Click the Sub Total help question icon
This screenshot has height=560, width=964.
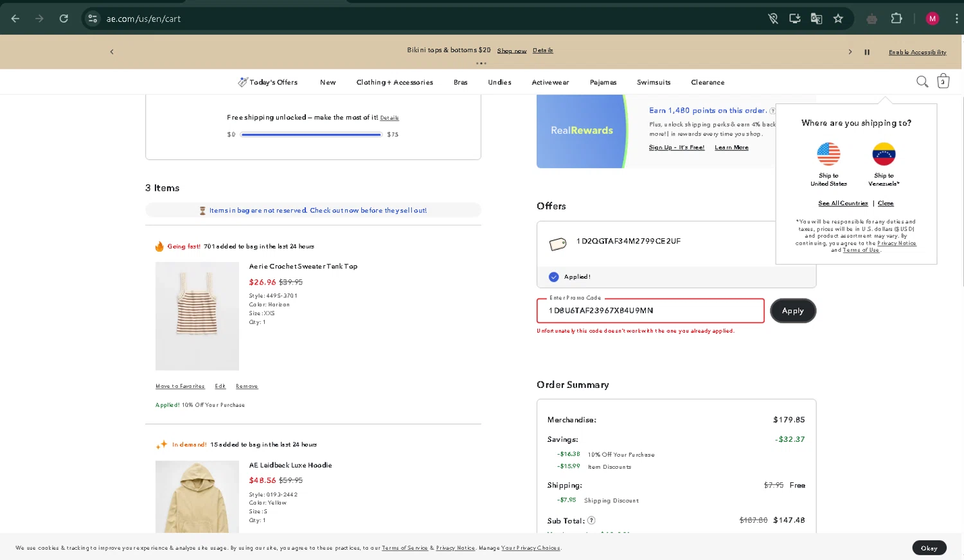coord(591,520)
